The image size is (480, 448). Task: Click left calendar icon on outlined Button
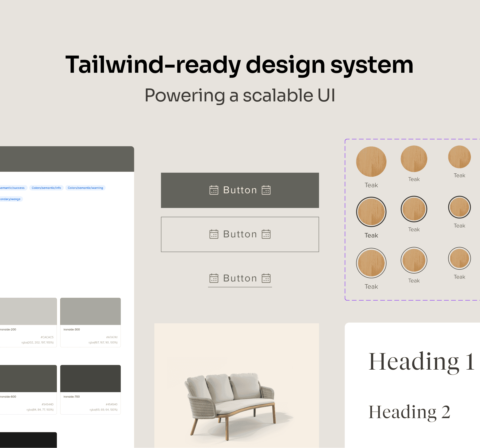(214, 234)
